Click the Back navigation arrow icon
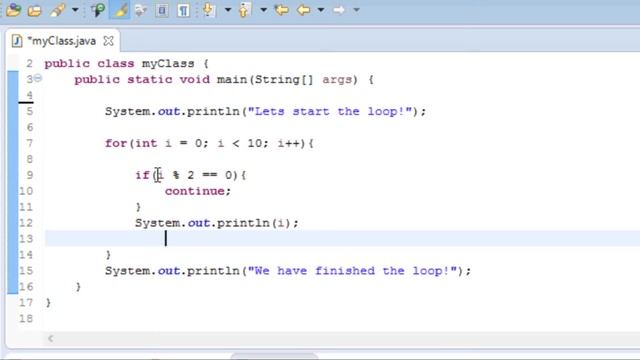Viewport: 640px width, 360px height. point(304,10)
